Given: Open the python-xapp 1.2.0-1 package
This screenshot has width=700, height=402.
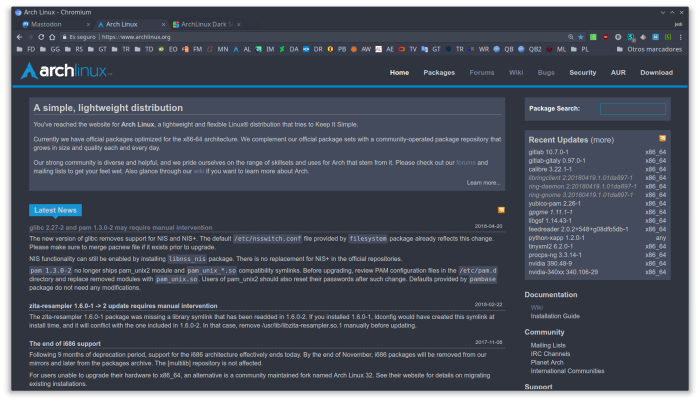Looking at the screenshot, I should pos(556,238).
